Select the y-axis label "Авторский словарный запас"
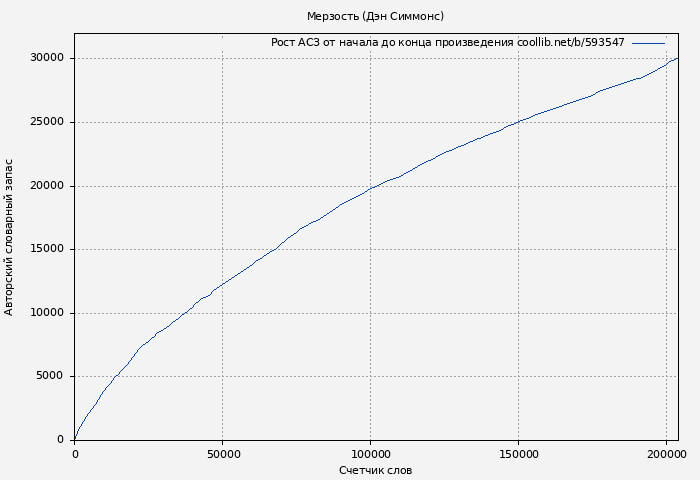Viewport: 700px width, 480px height. 10,237
